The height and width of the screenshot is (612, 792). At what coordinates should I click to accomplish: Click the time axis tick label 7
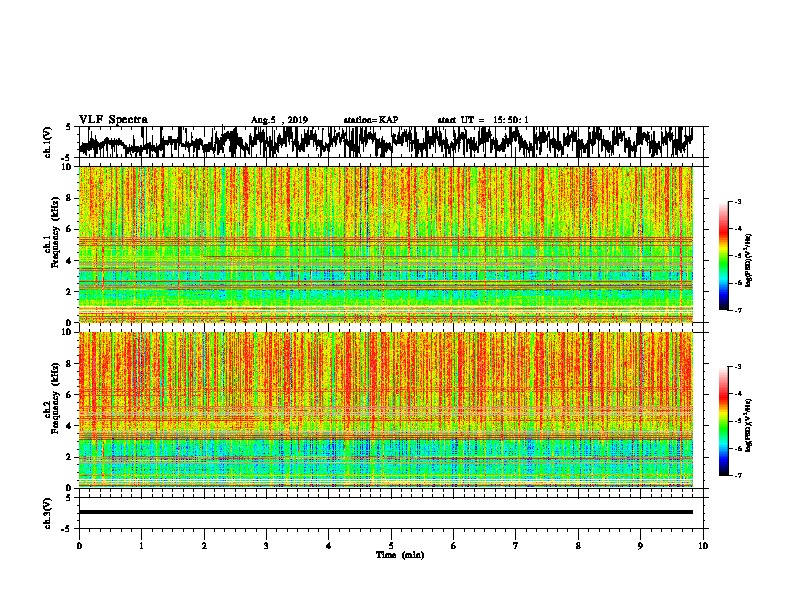point(515,546)
